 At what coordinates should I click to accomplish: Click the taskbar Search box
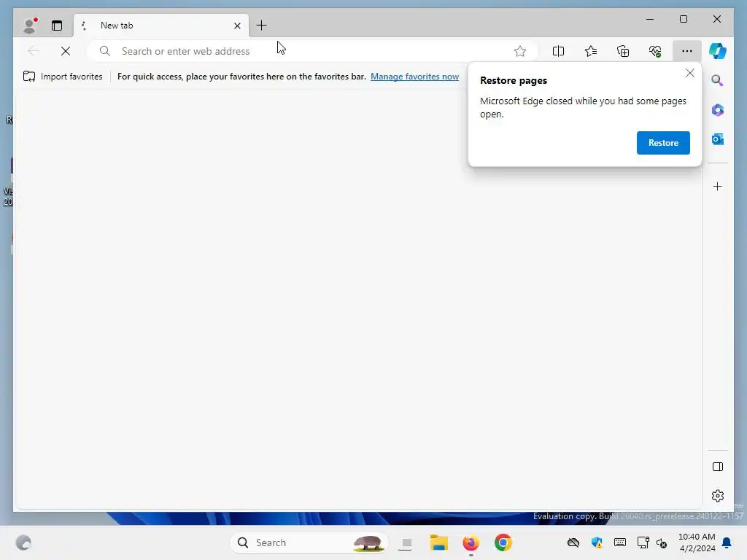pos(309,542)
